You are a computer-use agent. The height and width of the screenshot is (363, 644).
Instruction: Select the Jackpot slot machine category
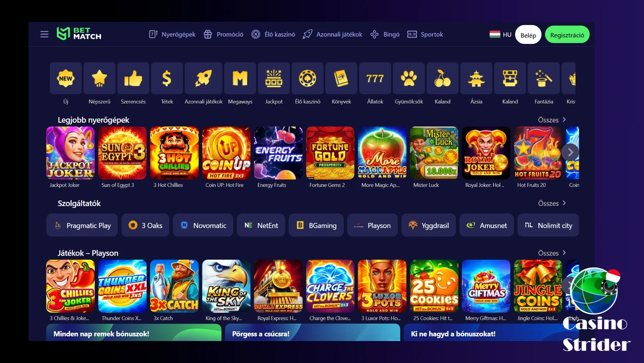point(274,78)
